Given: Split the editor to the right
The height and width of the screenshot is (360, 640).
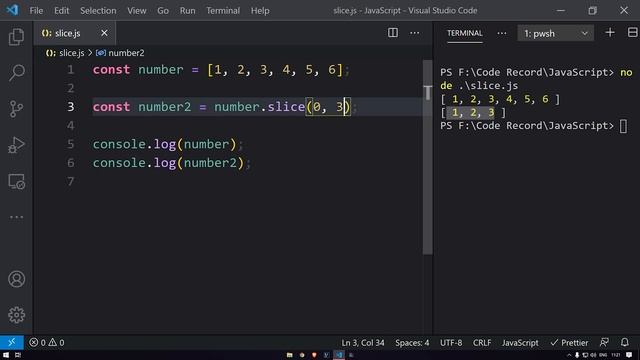Looking at the screenshot, I should (x=393, y=33).
